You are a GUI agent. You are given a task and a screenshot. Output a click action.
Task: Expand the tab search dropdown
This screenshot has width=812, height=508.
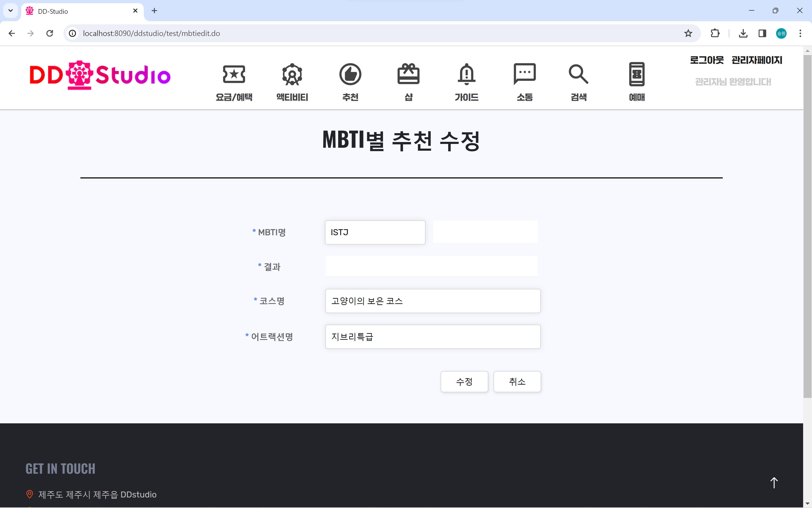point(11,11)
